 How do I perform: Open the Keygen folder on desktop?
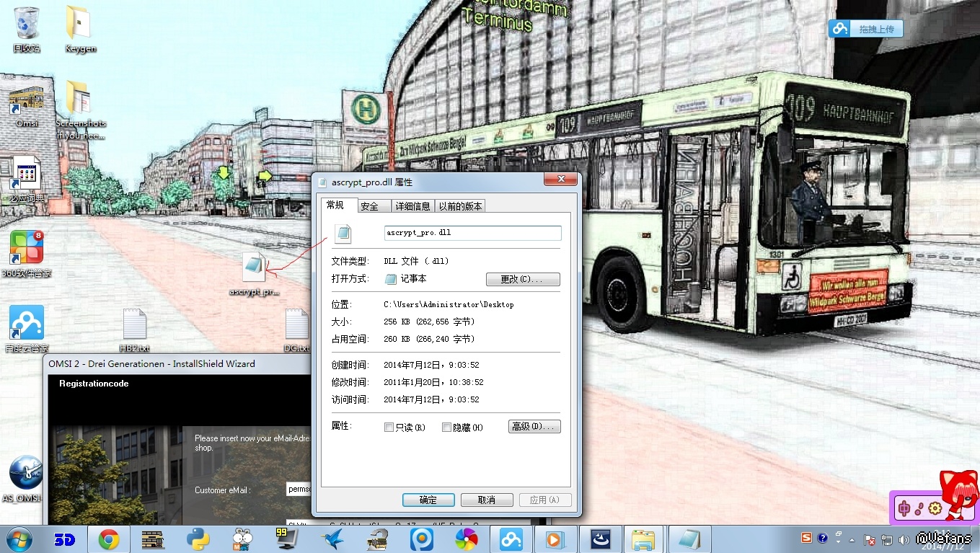coord(79,25)
